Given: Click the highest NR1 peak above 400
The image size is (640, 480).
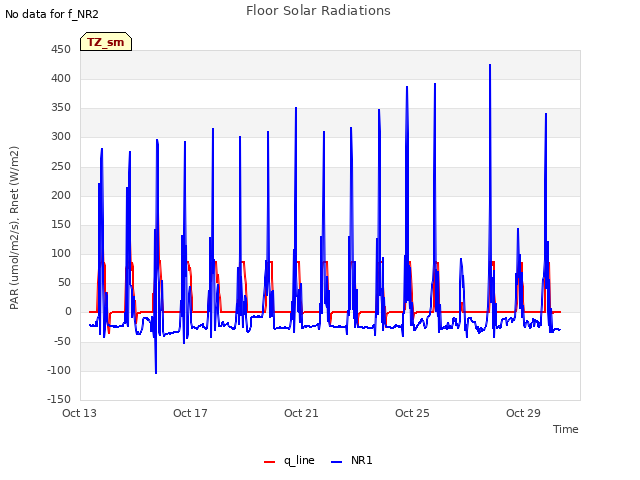Looking at the screenshot, I should (x=490, y=65).
